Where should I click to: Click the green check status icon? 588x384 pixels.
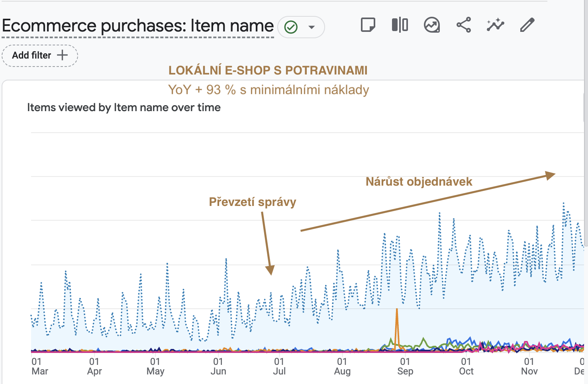291,27
